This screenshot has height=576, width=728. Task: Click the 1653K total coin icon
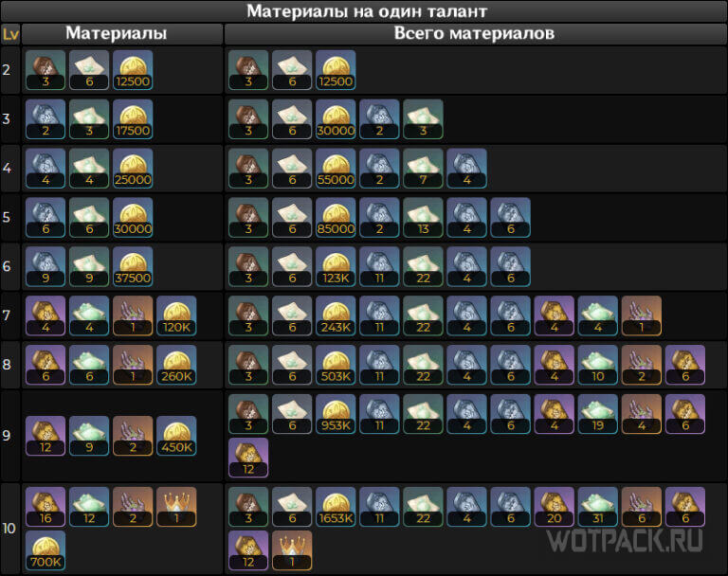[336, 507]
